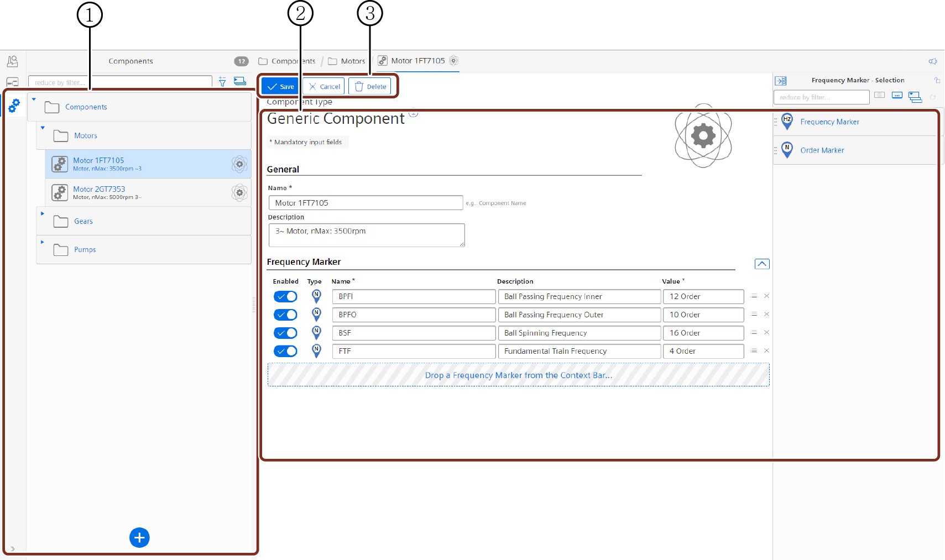Click the gray refresh arrow icon
The width and height of the screenshot is (945, 560).
click(x=933, y=97)
